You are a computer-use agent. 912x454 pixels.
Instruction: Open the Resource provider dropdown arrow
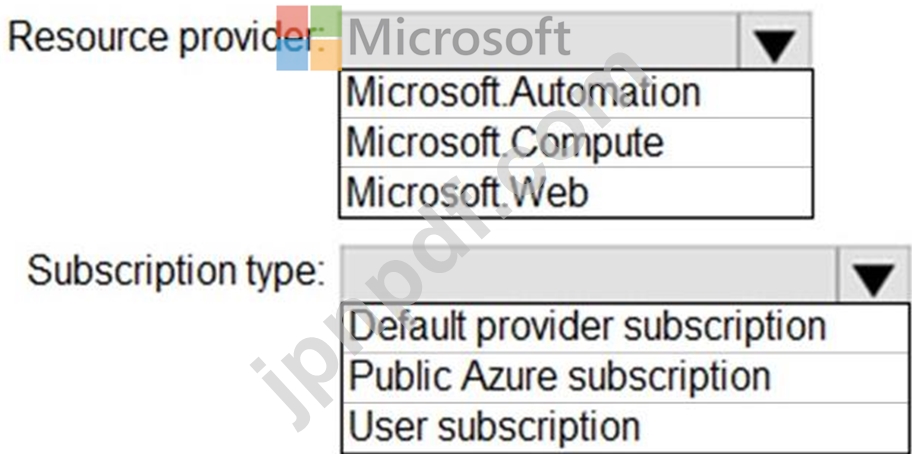click(774, 40)
